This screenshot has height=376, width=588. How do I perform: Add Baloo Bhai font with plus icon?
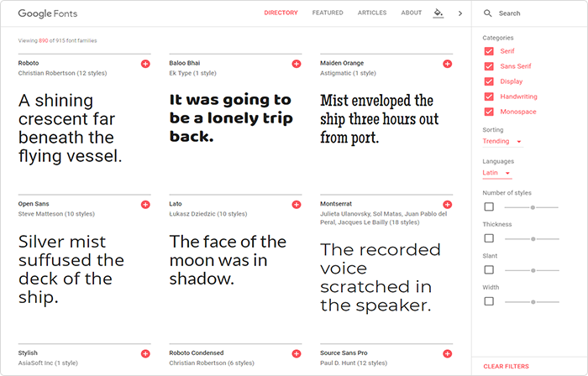(x=297, y=64)
